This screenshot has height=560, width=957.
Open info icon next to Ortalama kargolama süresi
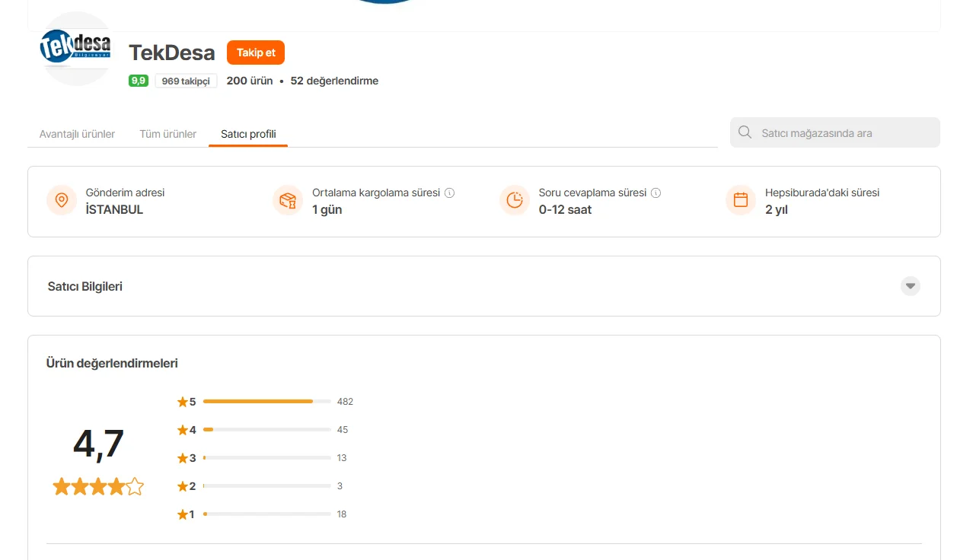point(449,192)
